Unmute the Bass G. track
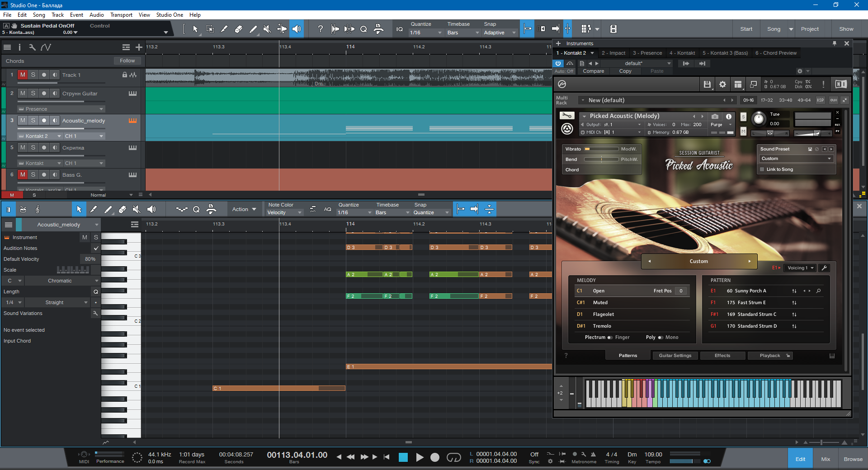The height and width of the screenshot is (470, 868). 23,175
